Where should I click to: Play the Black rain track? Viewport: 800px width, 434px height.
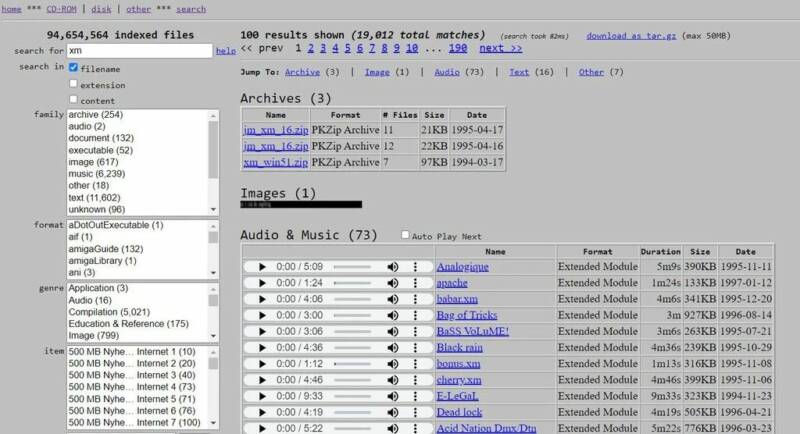[x=262, y=348]
